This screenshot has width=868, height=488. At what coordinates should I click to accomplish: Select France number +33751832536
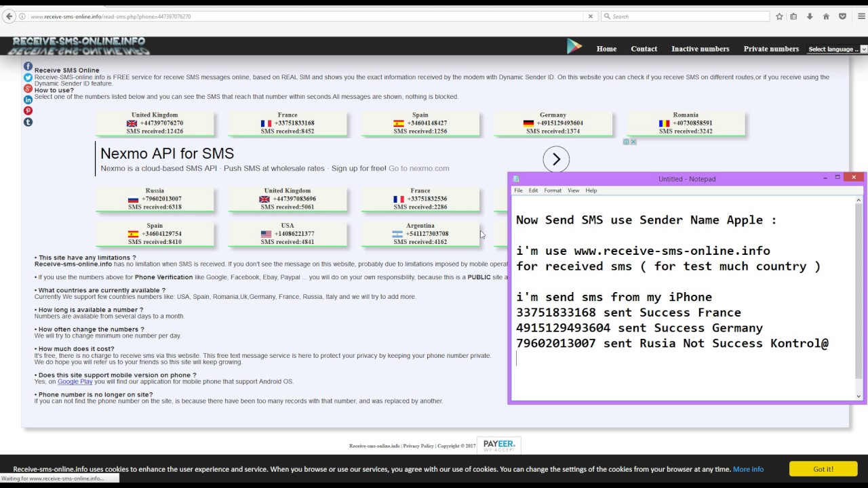(x=420, y=199)
